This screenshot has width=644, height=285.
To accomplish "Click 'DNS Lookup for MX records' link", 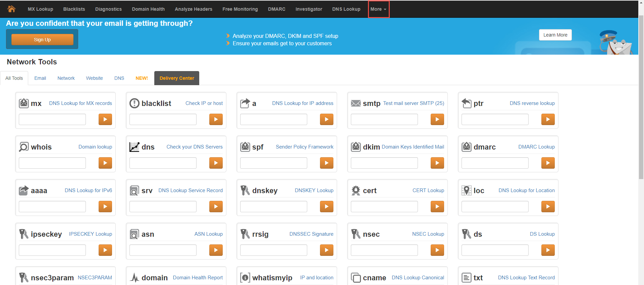I will (x=80, y=103).
